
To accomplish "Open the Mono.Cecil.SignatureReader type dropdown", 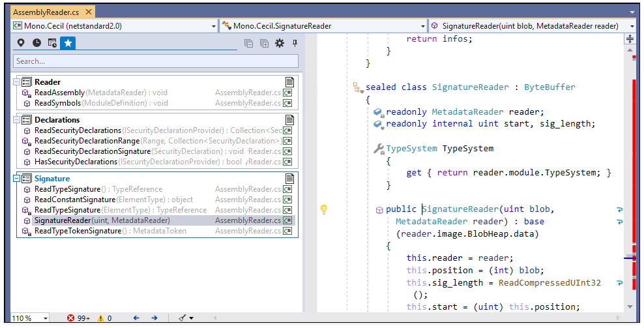I will click(423, 26).
